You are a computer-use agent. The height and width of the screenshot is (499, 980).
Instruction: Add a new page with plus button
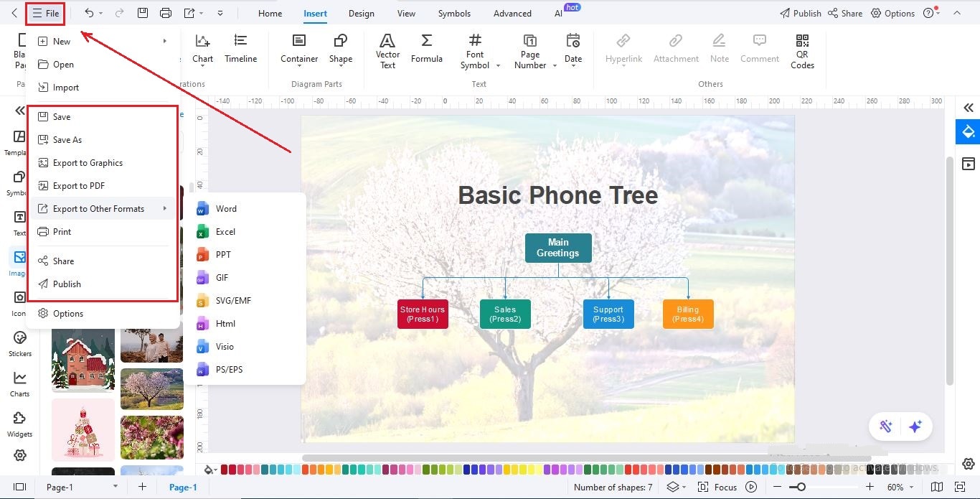pos(142,487)
